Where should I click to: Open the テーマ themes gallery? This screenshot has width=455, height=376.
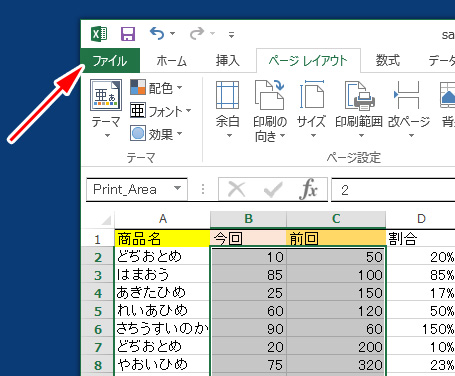pyautogui.click(x=106, y=110)
